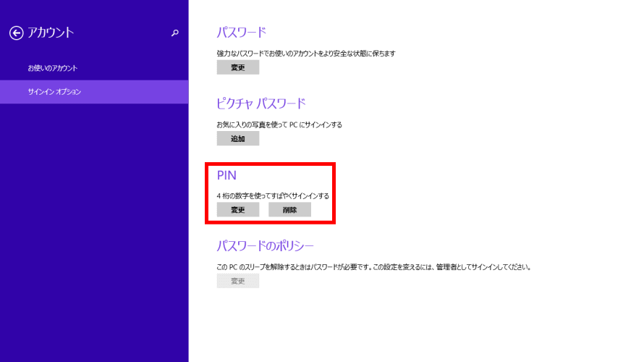
Task: Click the アカウント title text in the sidebar
Action: (51, 33)
